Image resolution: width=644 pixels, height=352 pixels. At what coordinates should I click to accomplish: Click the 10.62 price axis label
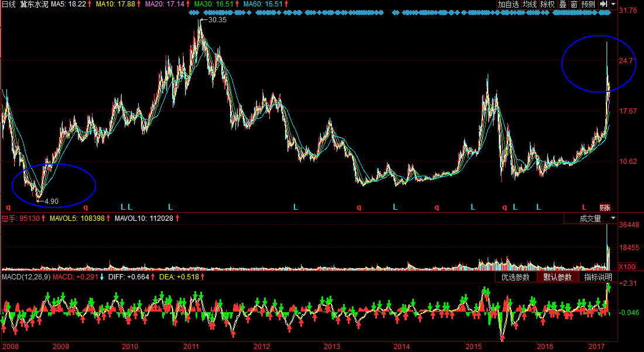[628, 162]
